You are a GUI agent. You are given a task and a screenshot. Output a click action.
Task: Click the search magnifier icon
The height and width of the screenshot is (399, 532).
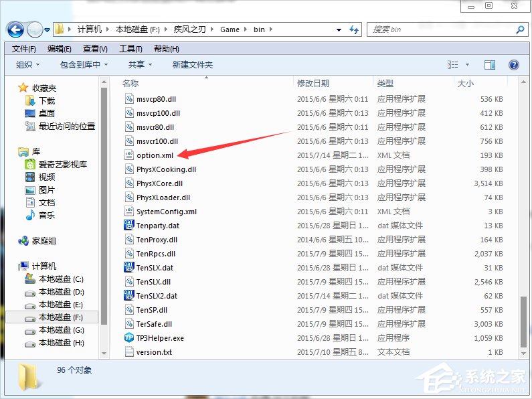click(520, 30)
